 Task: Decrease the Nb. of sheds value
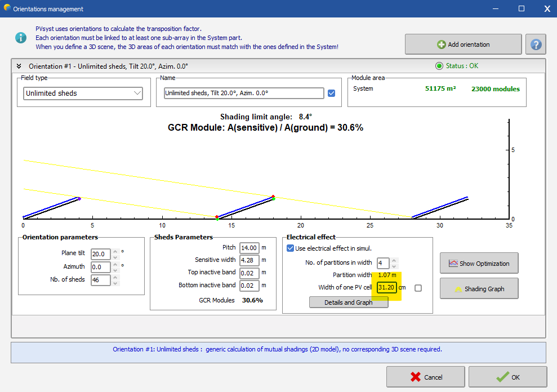115,283
